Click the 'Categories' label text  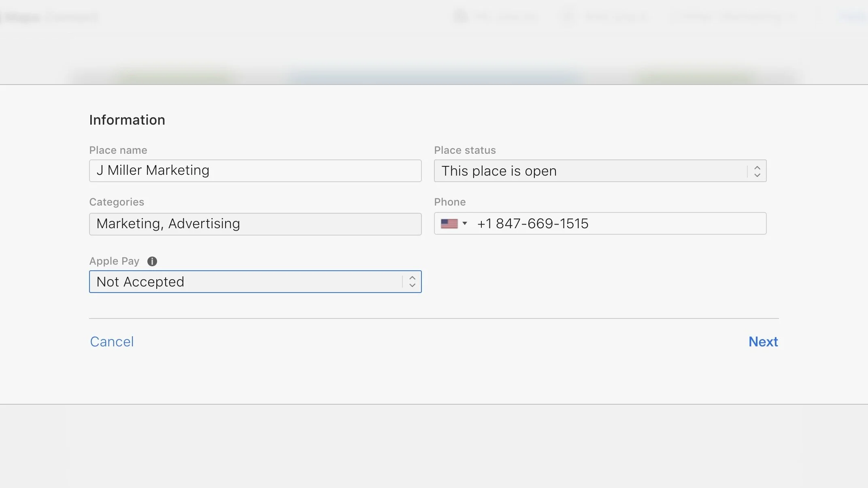tap(117, 202)
